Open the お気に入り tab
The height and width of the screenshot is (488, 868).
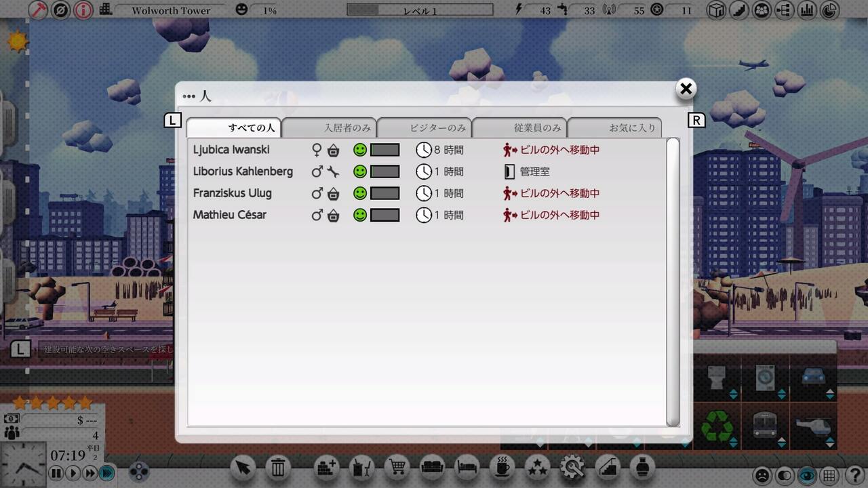[x=614, y=127]
